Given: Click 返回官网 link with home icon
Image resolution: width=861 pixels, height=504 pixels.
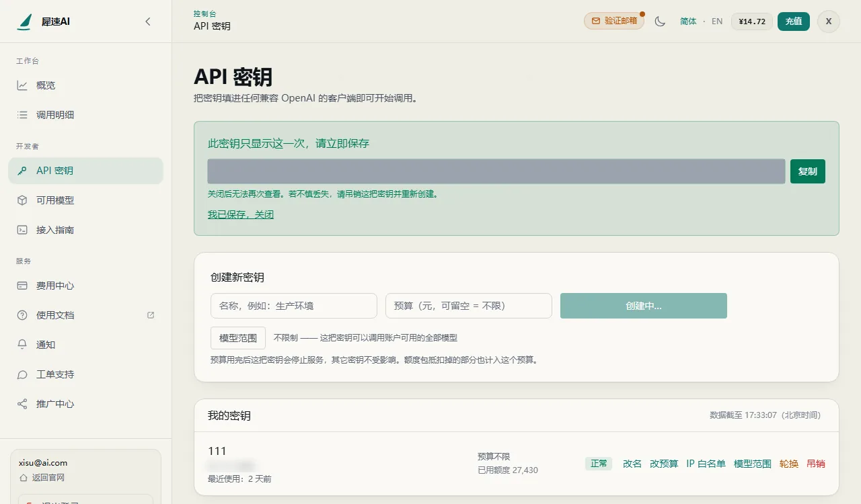Looking at the screenshot, I should click(x=42, y=478).
